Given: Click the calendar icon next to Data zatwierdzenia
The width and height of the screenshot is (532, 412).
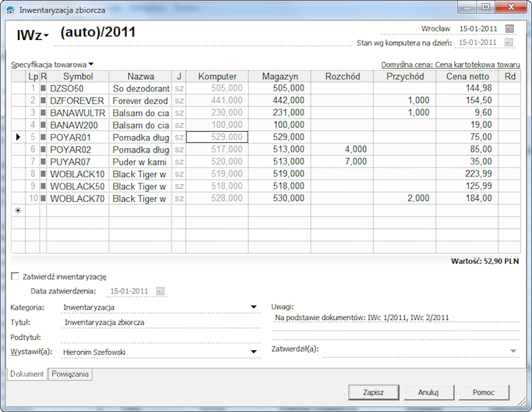Looking at the screenshot, I should pyautogui.click(x=161, y=291).
